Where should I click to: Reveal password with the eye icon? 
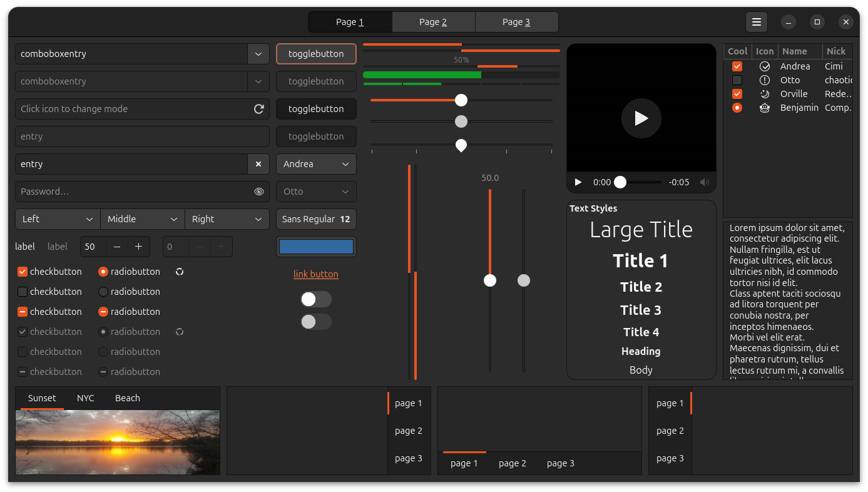pos(258,192)
